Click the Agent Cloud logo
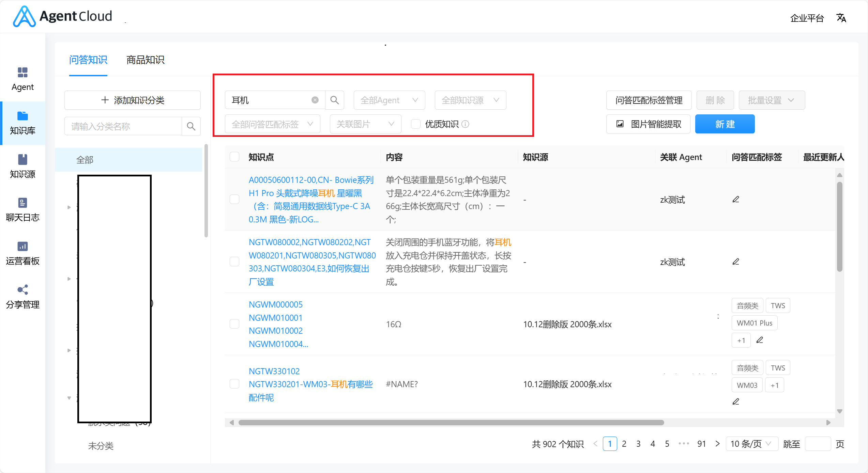 tap(62, 16)
